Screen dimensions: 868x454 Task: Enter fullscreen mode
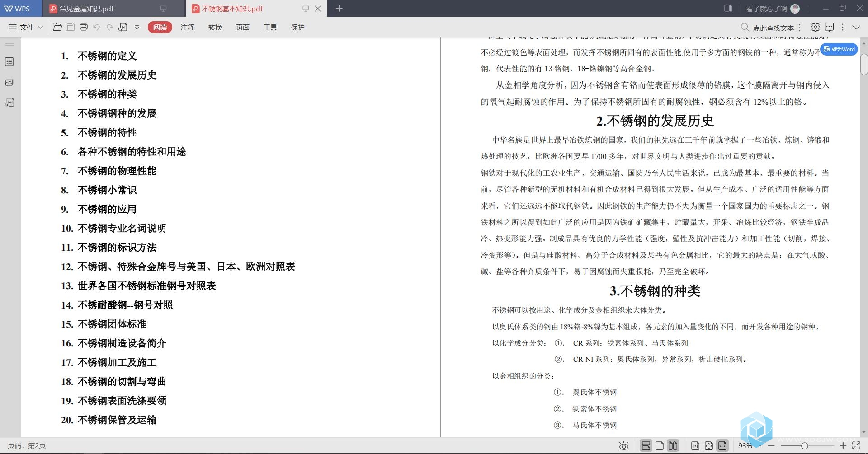point(856,446)
